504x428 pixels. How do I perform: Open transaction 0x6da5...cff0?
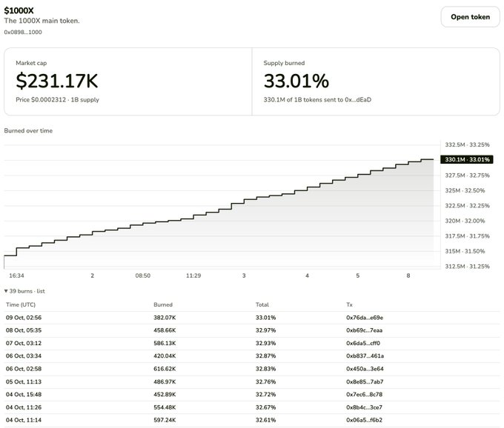tap(363, 344)
